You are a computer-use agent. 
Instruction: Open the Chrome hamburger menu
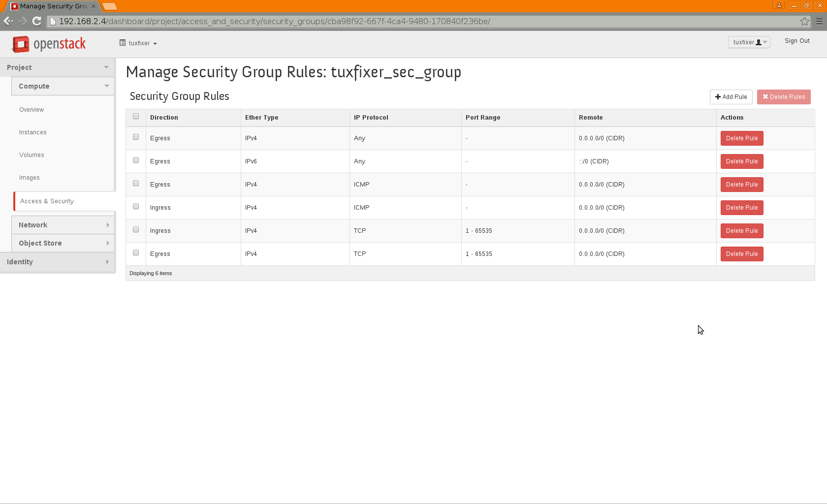819,21
